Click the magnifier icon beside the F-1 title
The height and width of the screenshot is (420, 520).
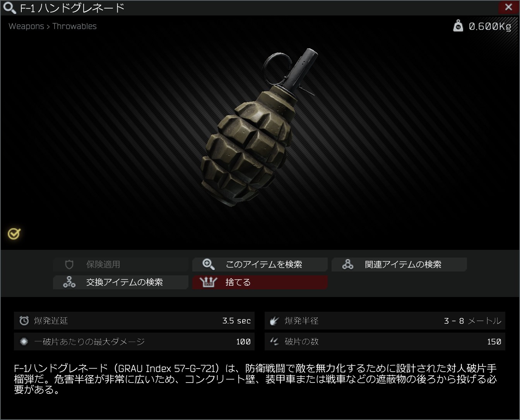(9, 8)
